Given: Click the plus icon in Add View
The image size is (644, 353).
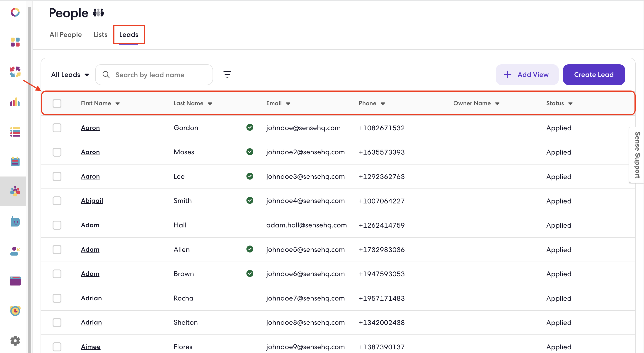Looking at the screenshot, I should [x=507, y=74].
